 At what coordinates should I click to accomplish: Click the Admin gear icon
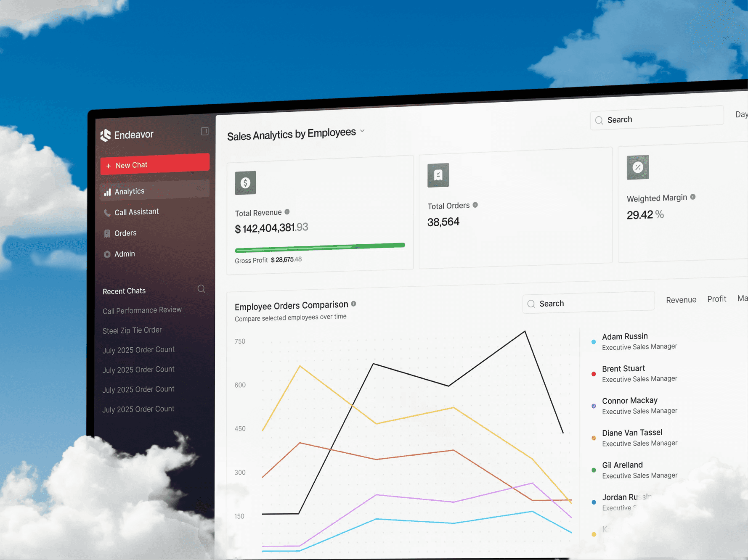point(107,254)
